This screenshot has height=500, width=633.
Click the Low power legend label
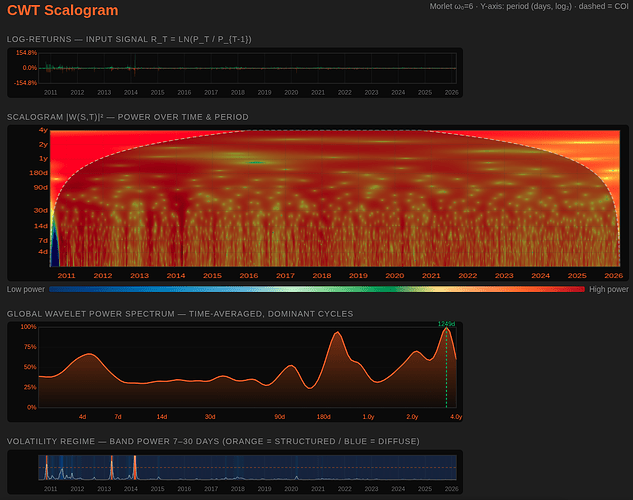click(x=25, y=289)
